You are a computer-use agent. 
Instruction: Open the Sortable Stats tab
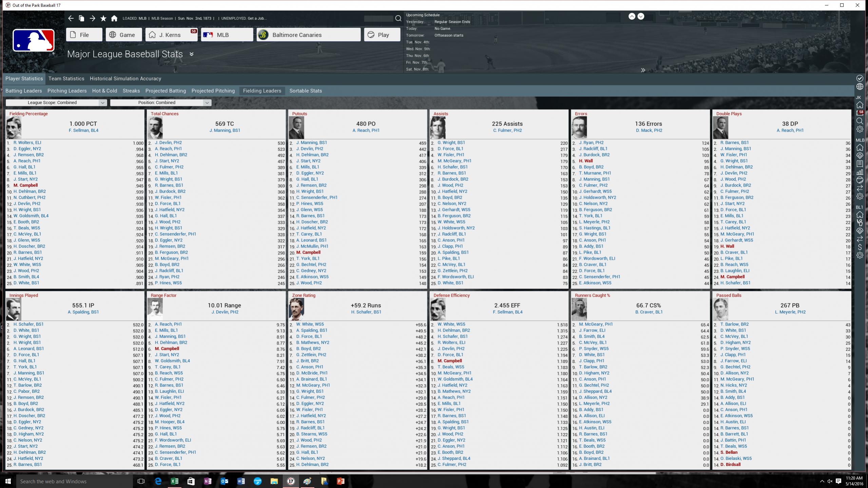[305, 91]
